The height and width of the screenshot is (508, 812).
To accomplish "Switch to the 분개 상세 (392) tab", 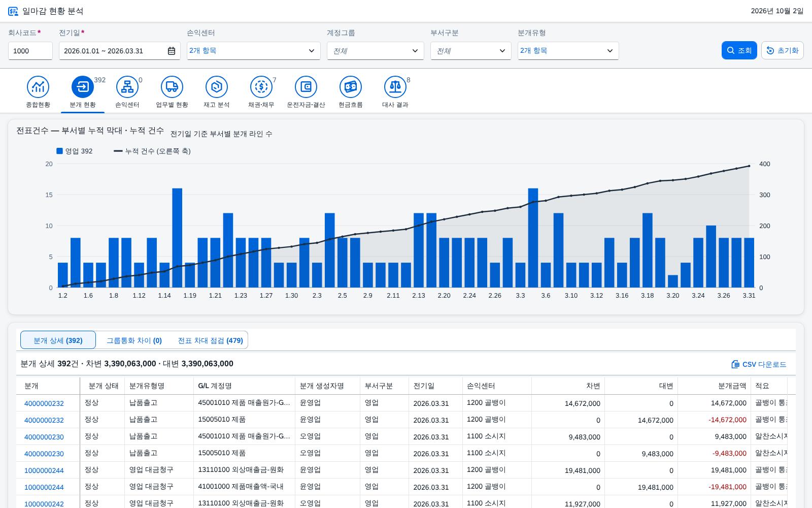I will [x=58, y=340].
